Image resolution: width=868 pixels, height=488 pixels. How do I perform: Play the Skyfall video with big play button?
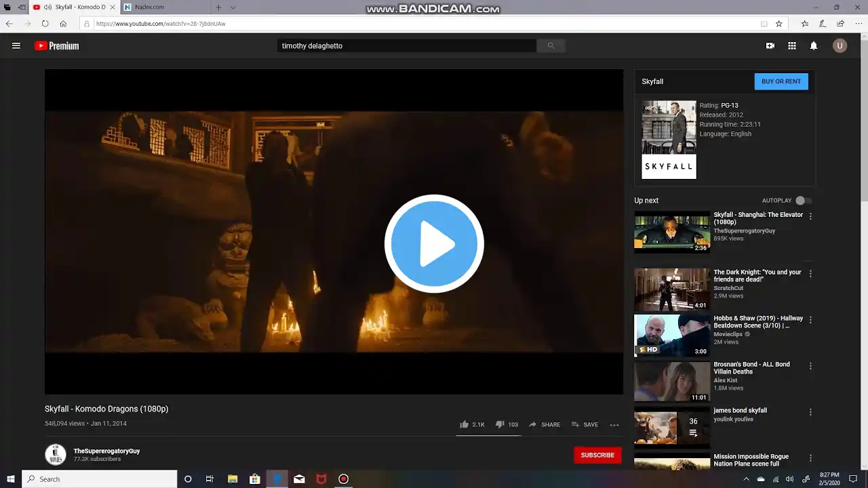[434, 243]
